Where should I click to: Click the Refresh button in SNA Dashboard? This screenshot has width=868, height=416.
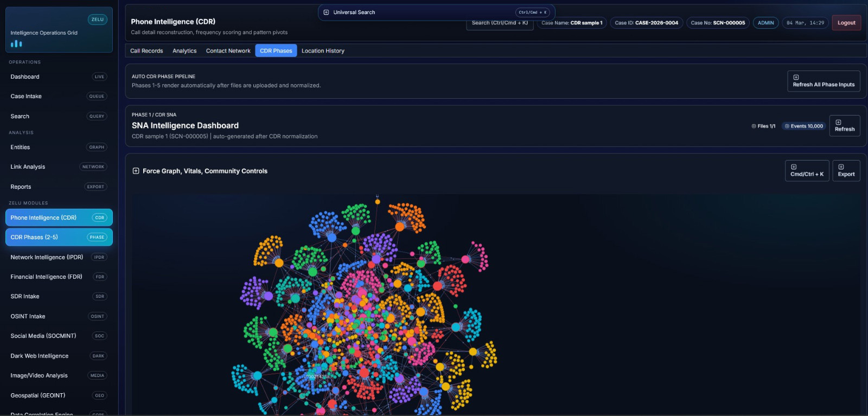click(x=845, y=126)
